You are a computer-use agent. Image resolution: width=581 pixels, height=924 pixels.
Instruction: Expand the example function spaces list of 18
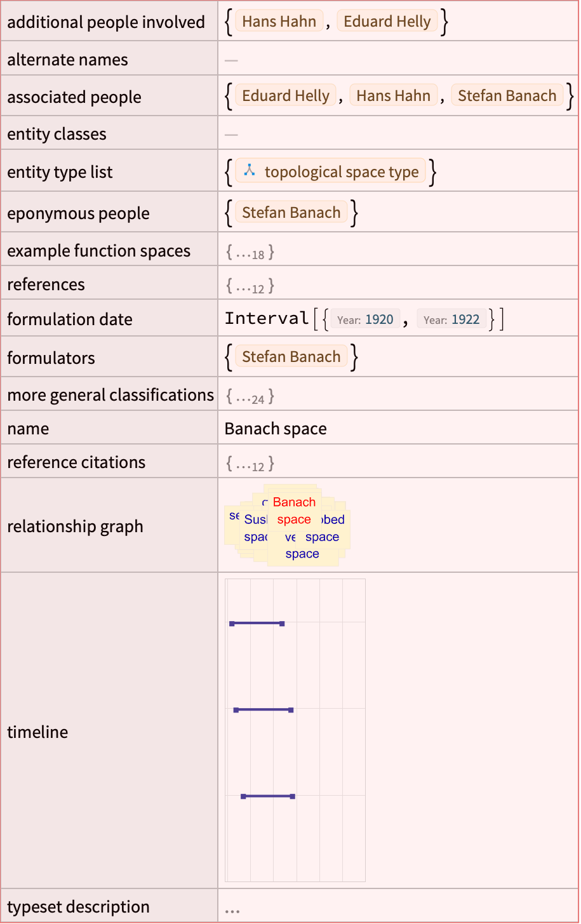tap(250, 253)
